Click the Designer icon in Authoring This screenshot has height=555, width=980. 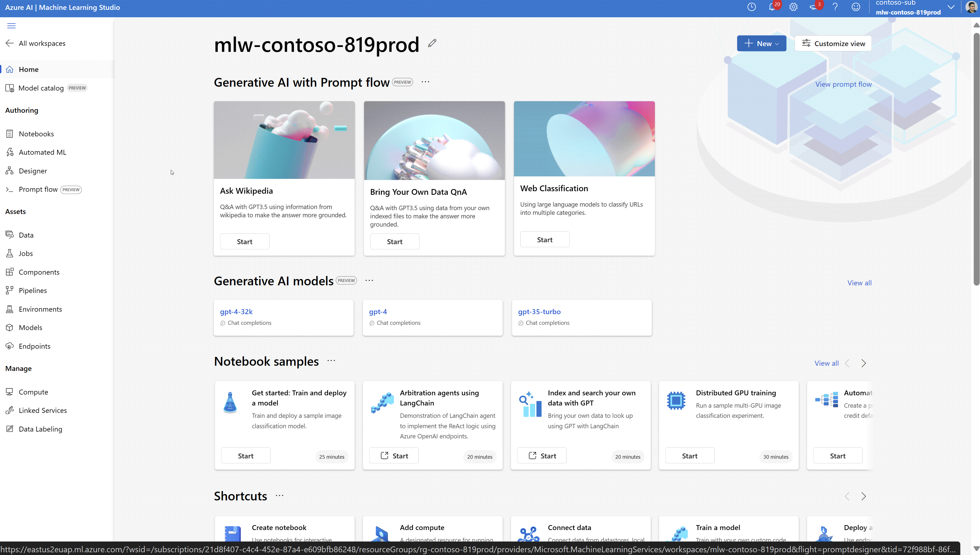point(11,170)
